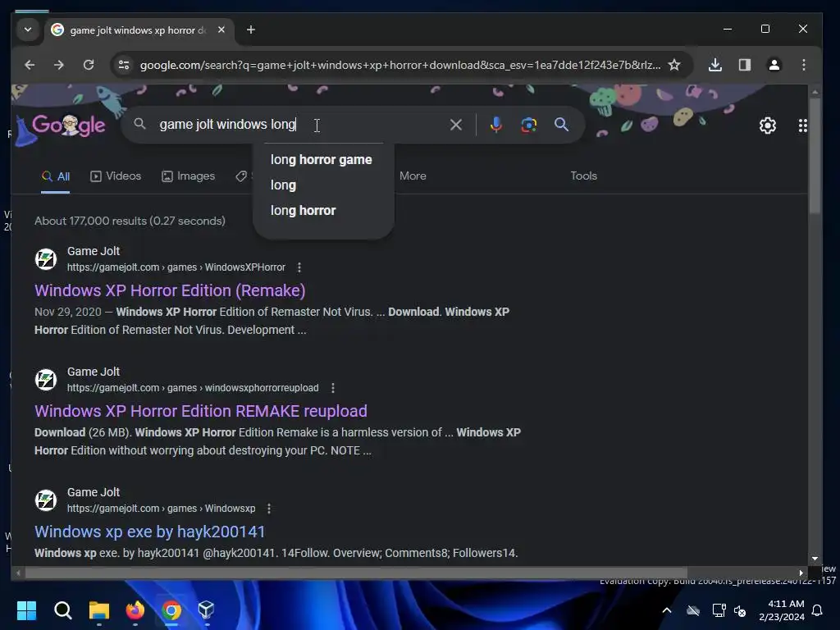Click the vertical scrollbar thumb
840x630 pixels.
pyautogui.click(x=815, y=155)
